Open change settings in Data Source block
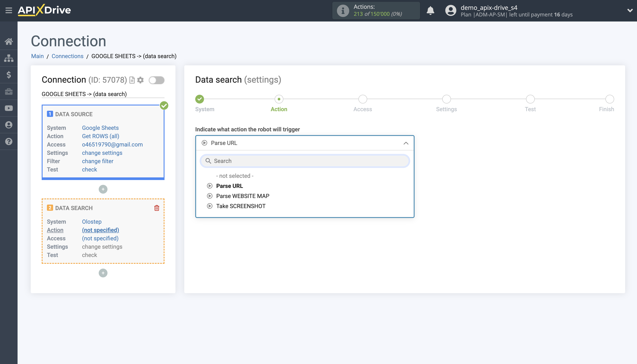 pos(102,153)
